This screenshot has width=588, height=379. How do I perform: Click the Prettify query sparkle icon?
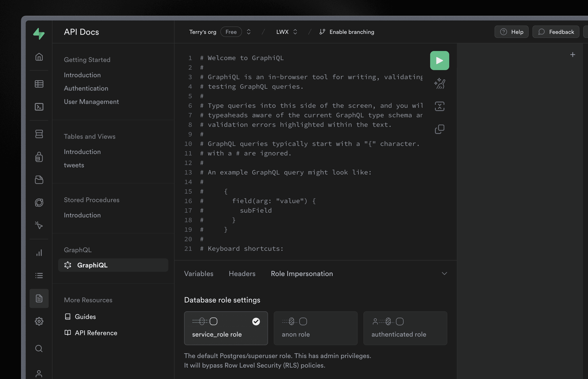click(x=439, y=83)
